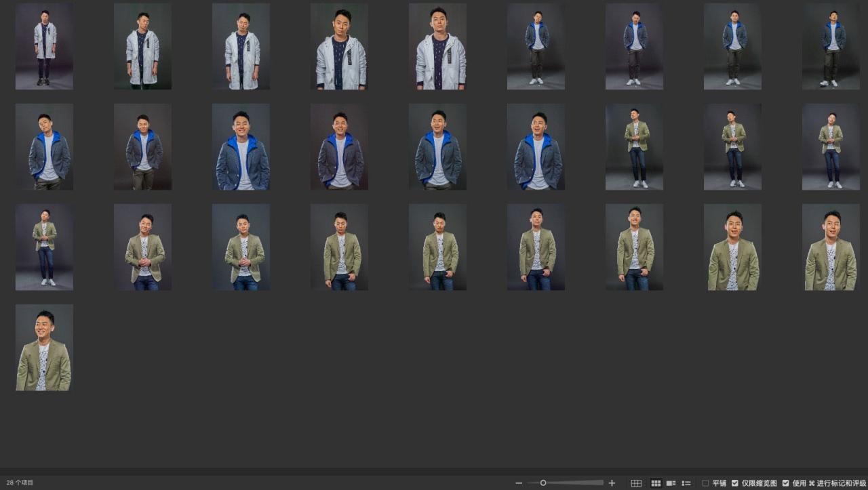Viewport: 868px width, 490px height.
Task: Switch to details view icon
Action: [x=671, y=483]
